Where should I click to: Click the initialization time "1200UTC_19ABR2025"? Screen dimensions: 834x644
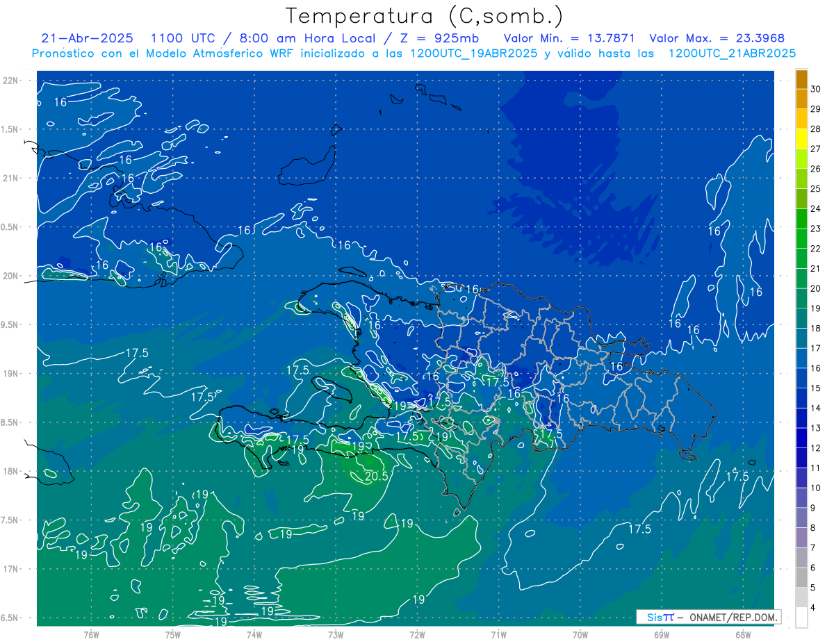(x=473, y=53)
